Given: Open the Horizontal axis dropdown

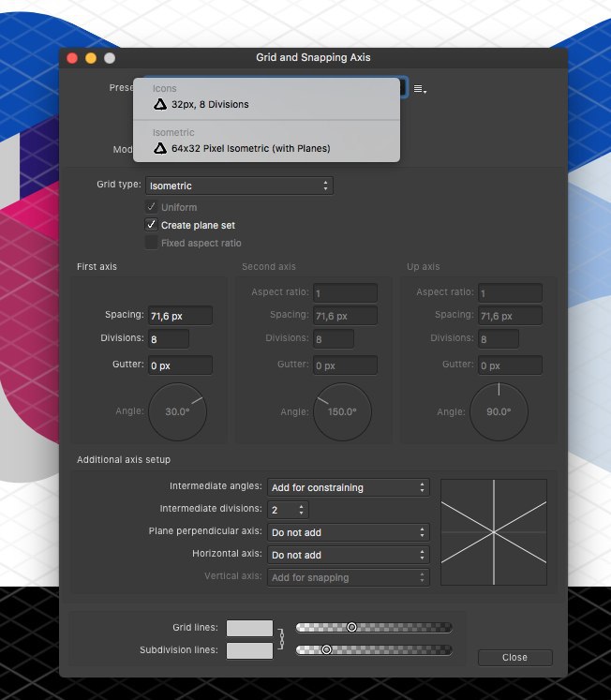Looking at the screenshot, I should (349, 555).
